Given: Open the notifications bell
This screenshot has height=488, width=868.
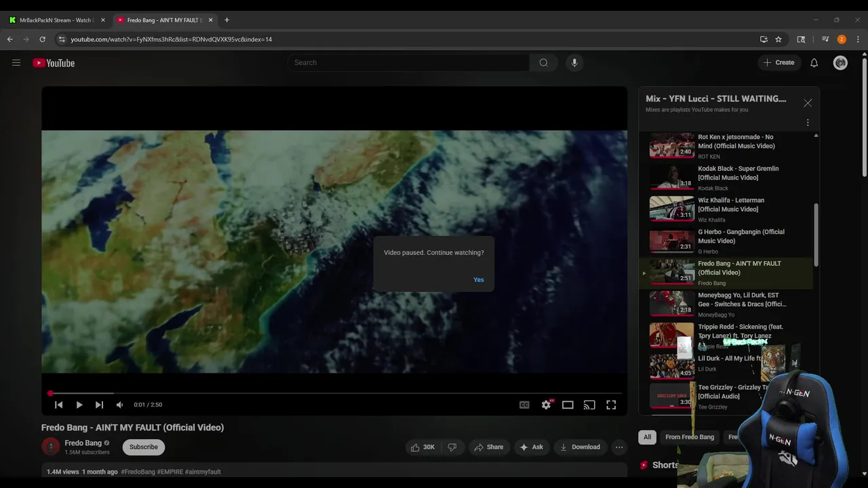Looking at the screenshot, I should tap(814, 62).
